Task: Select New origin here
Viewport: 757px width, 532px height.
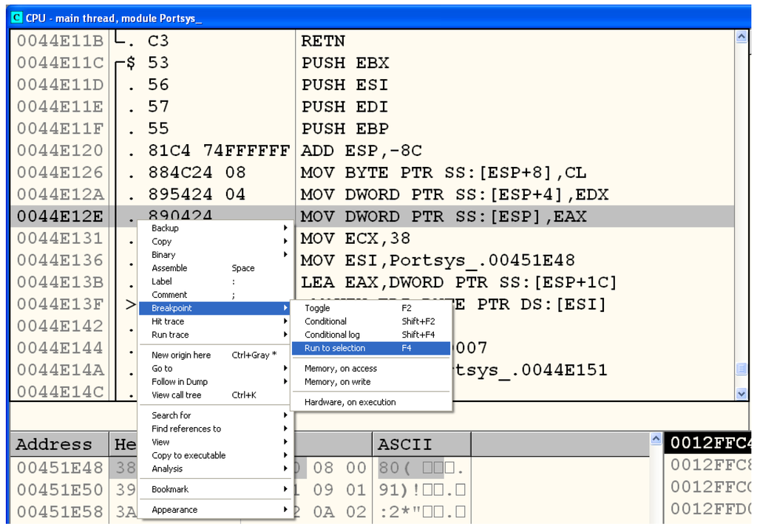Action: click(x=181, y=355)
